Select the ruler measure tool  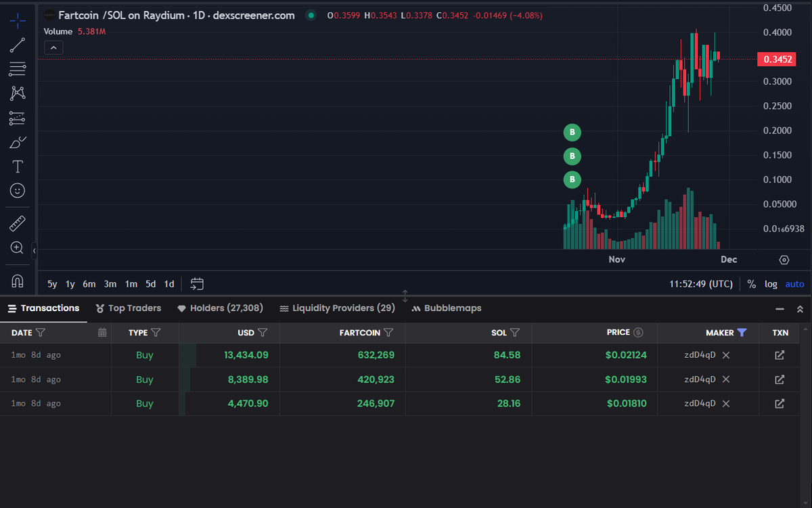pos(18,223)
